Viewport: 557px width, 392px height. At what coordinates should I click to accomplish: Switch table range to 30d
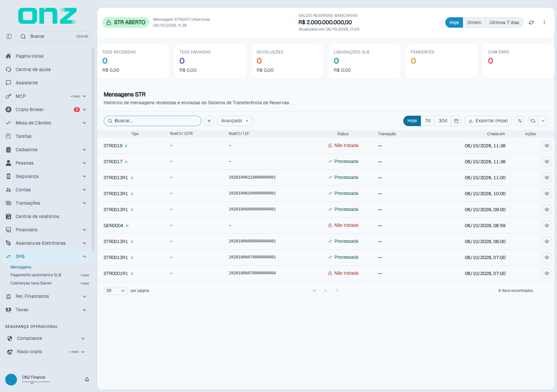pyautogui.click(x=443, y=121)
